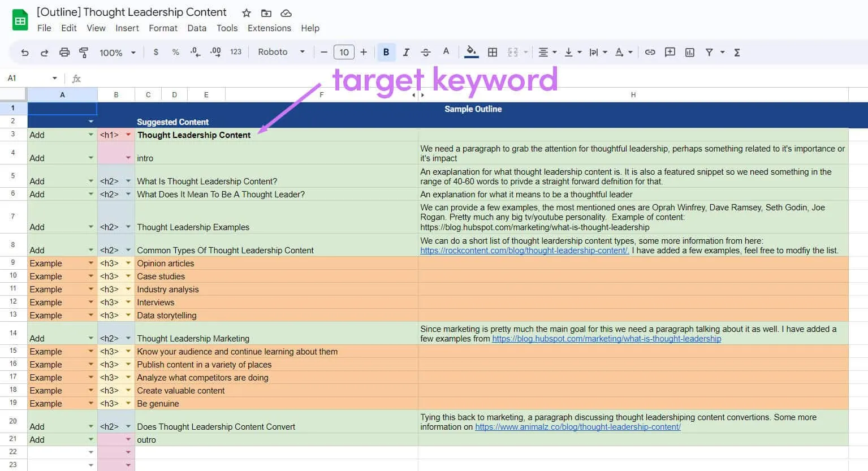868x471 pixels.
Task: Open the Extensions menu
Action: (269, 28)
